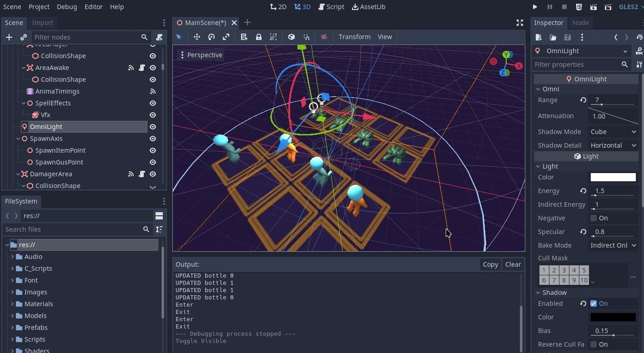Click the Copy output button
This screenshot has width=644, height=353.
click(490, 264)
